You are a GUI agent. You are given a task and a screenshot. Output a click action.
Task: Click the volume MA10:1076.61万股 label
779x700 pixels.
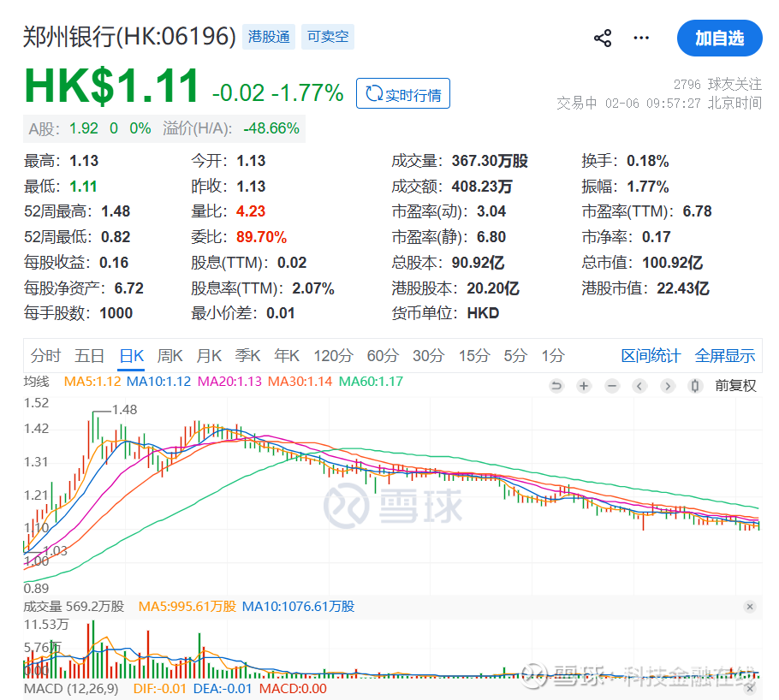click(298, 607)
